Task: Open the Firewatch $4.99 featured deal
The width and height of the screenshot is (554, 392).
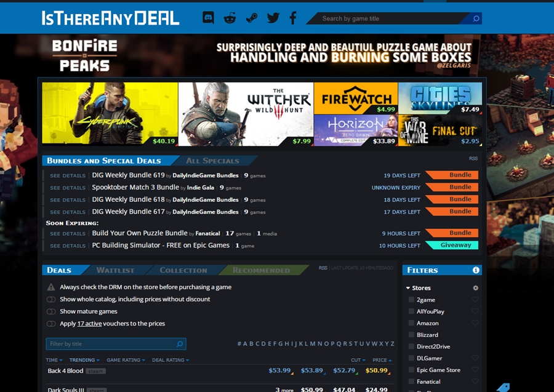Action: (x=356, y=98)
